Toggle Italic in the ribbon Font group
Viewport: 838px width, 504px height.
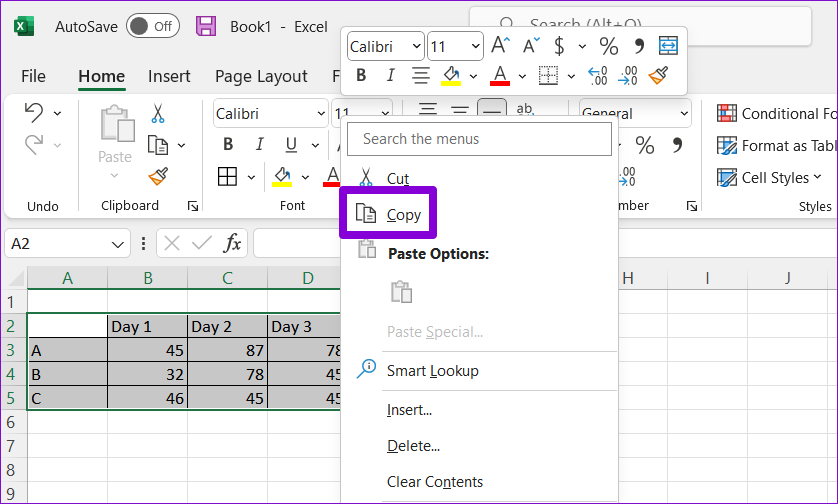[260, 144]
